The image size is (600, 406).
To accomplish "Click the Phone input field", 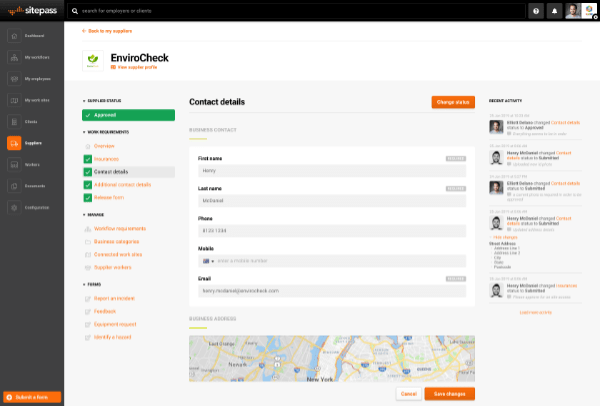I will (332, 231).
